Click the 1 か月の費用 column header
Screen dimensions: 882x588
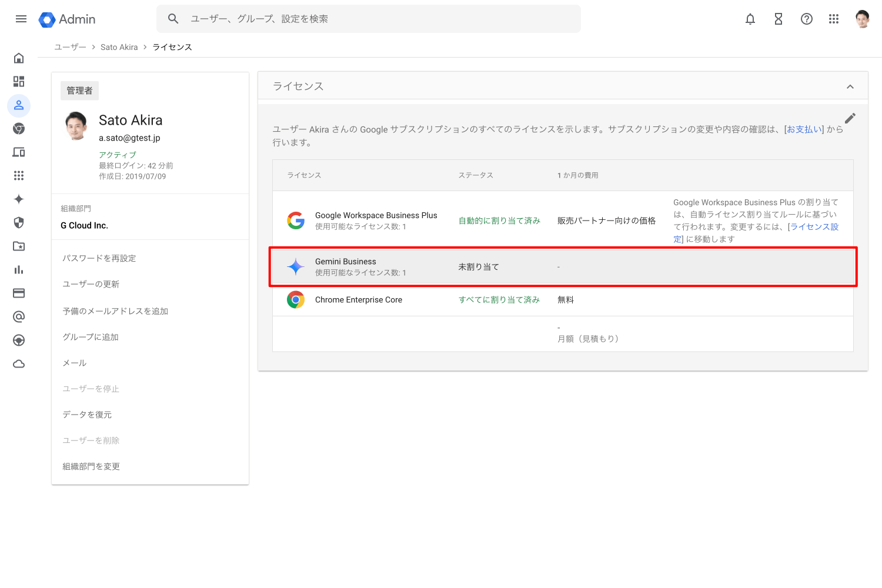point(578,175)
